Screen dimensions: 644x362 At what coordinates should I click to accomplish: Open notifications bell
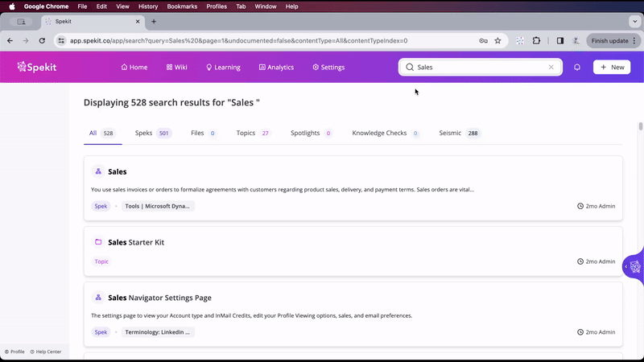click(x=577, y=67)
